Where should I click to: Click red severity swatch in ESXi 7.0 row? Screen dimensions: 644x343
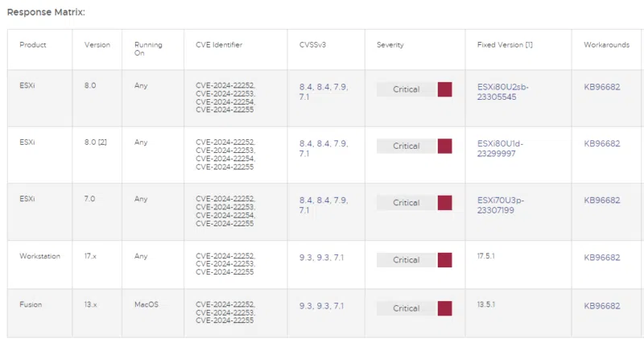tap(445, 203)
